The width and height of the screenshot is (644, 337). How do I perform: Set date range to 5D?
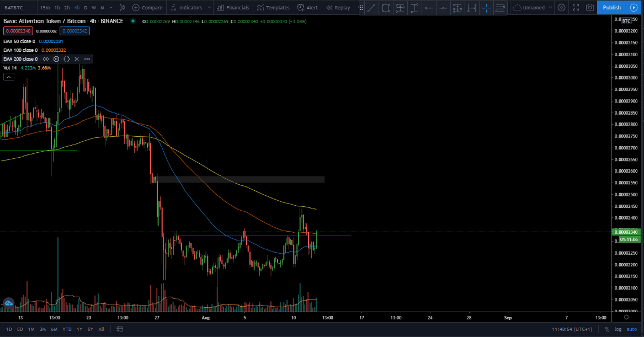tap(20, 329)
